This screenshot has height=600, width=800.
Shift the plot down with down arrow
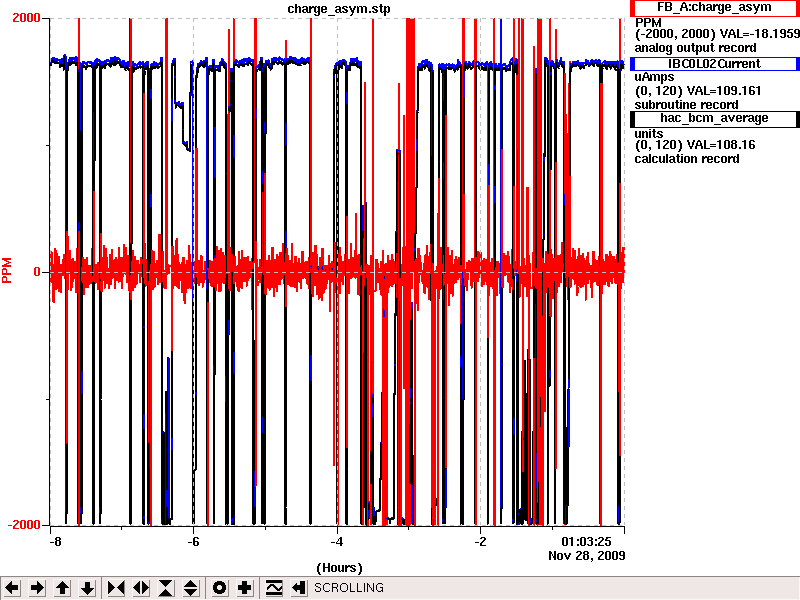pos(87,588)
